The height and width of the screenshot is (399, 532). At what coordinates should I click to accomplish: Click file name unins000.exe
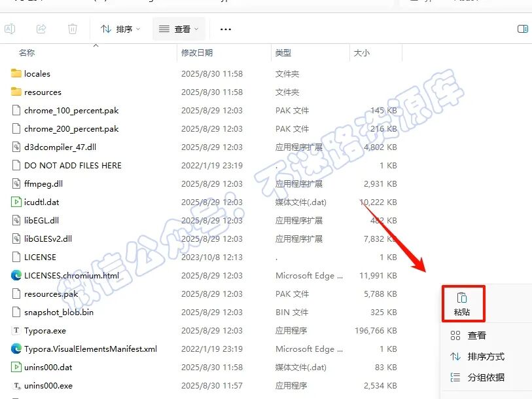pyautogui.click(x=48, y=385)
